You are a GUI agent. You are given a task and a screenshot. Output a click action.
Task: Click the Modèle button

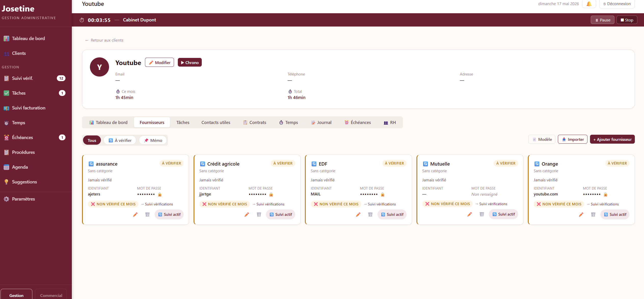(542, 139)
